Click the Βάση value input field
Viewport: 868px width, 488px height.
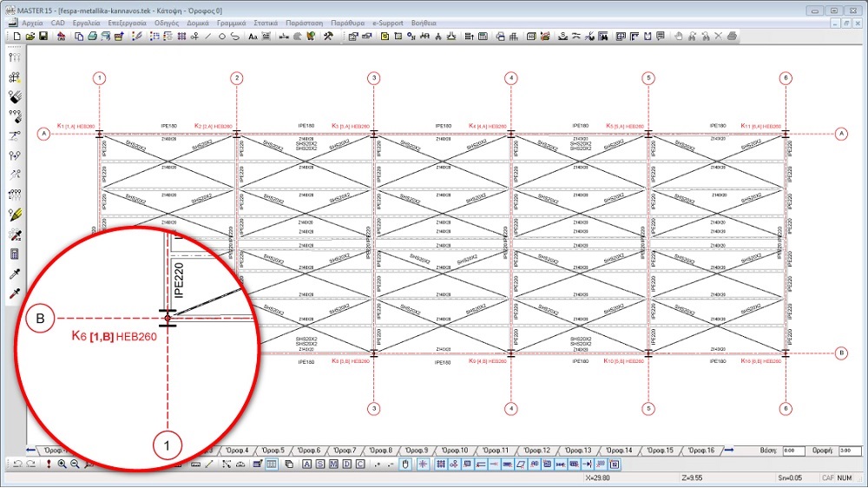click(793, 451)
